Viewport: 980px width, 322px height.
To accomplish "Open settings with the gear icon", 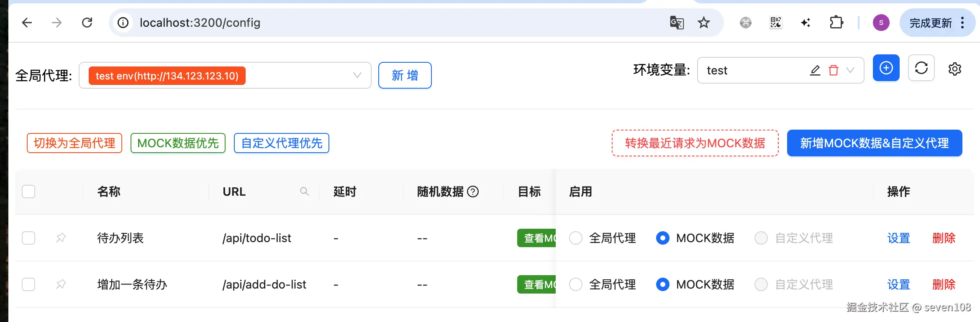I will [x=954, y=69].
